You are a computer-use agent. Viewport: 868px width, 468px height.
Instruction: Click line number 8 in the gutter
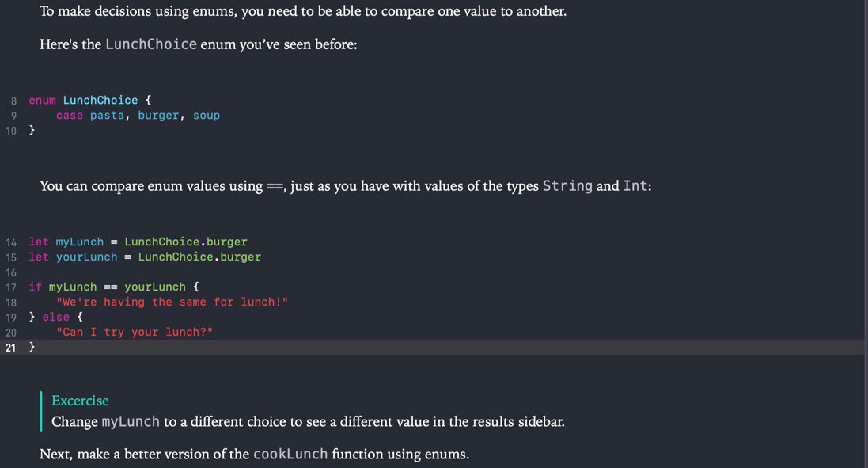[x=13, y=101]
